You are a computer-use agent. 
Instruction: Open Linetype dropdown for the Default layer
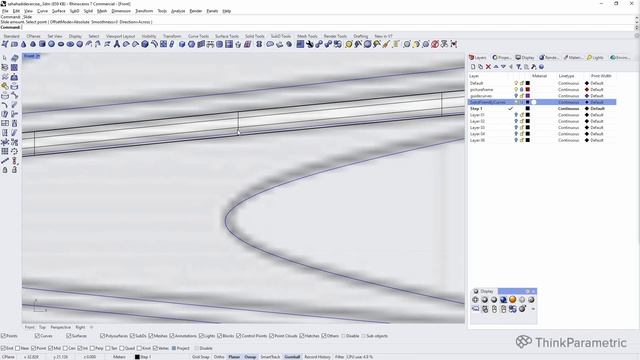569,83
